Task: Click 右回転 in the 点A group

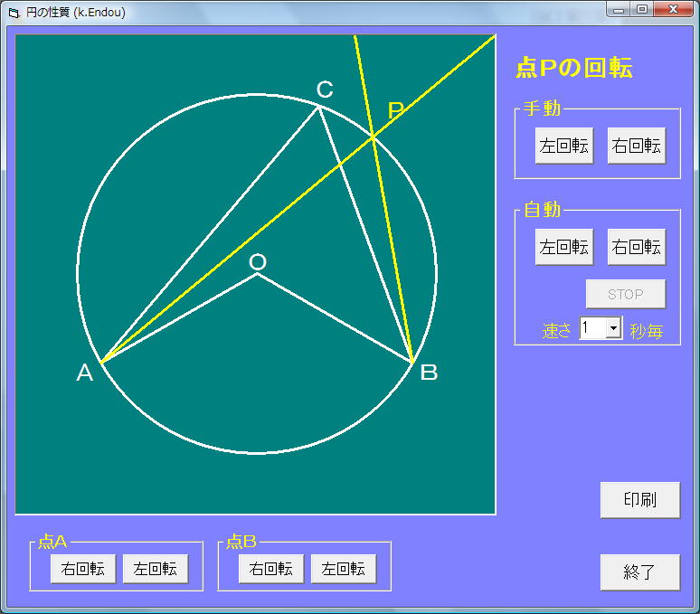Action: point(83,569)
